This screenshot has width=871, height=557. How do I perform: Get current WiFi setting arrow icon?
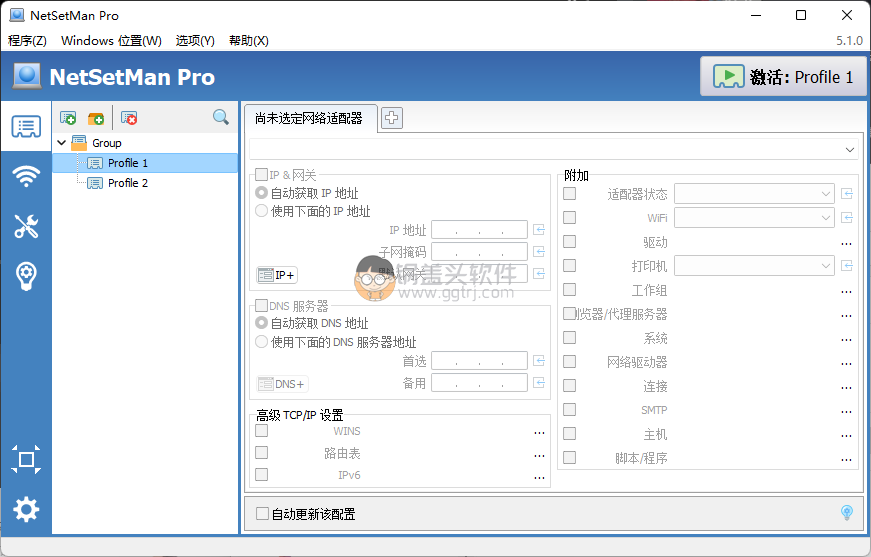point(847,217)
